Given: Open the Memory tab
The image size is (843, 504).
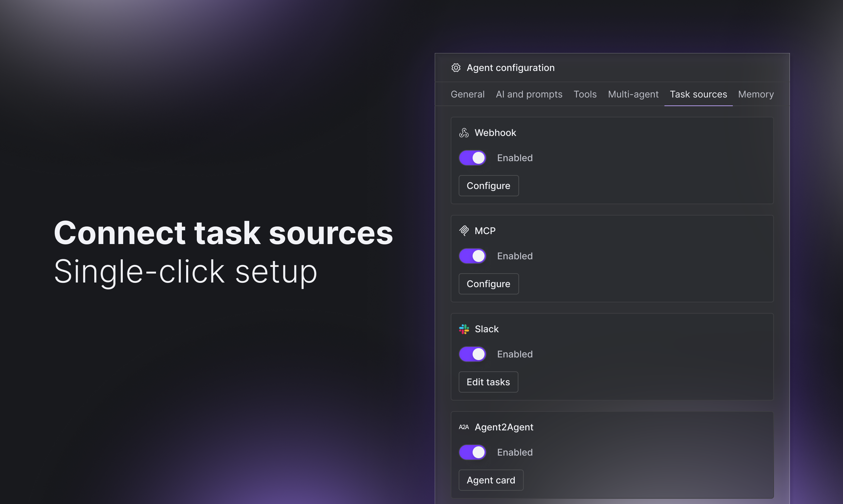Looking at the screenshot, I should pyautogui.click(x=756, y=94).
